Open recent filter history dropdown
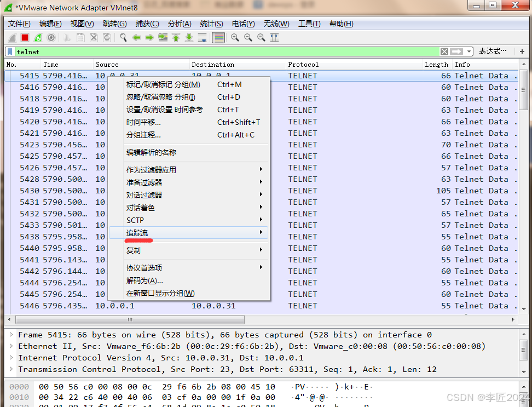Screen dimensions: 532x407 pos(469,51)
